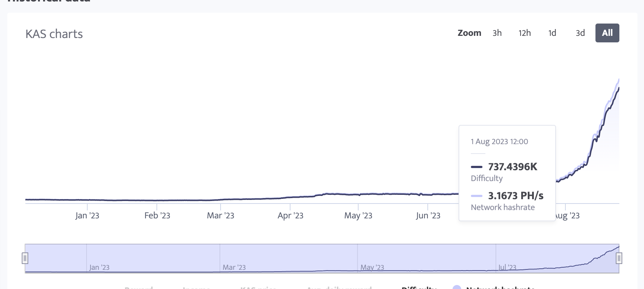Select the 3d zoom option
The width and height of the screenshot is (644, 289).
(580, 33)
